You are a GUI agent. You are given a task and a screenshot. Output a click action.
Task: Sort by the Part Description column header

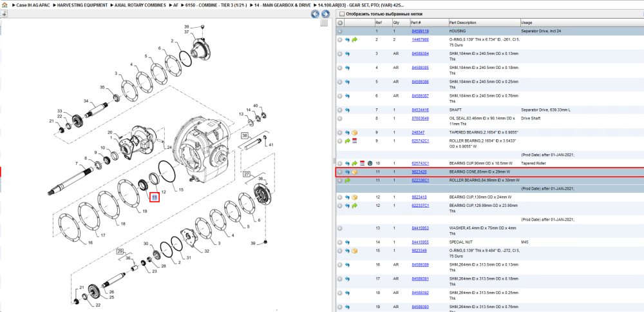point(484,23)
